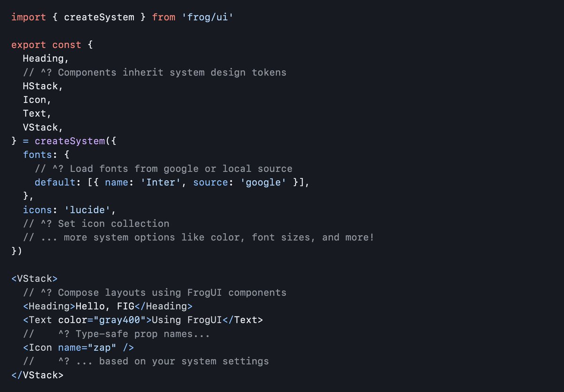The image size is (564, 392).
Task: Click the 'Set icon collection' comment
Action: (113, 223)
